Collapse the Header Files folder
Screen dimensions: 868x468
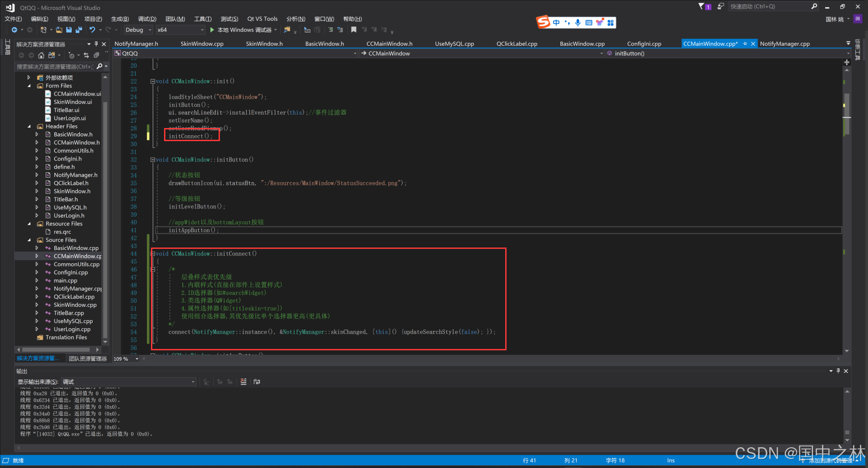[29, 126]
